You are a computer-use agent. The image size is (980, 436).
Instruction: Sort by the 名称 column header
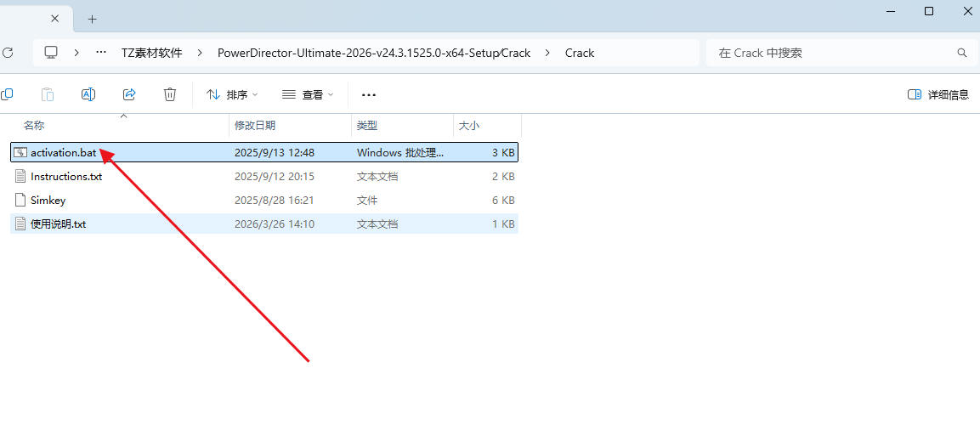(x=34, y=126)
